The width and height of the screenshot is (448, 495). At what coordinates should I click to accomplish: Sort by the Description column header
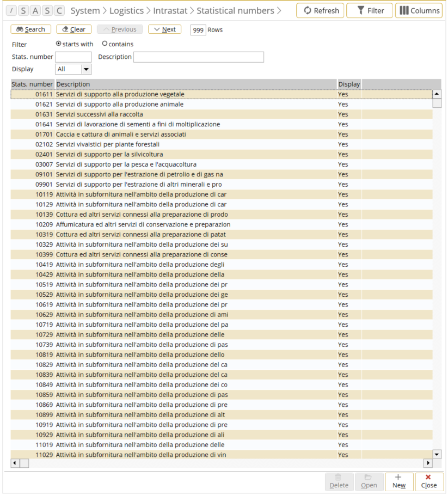click(x=196, y=84)
